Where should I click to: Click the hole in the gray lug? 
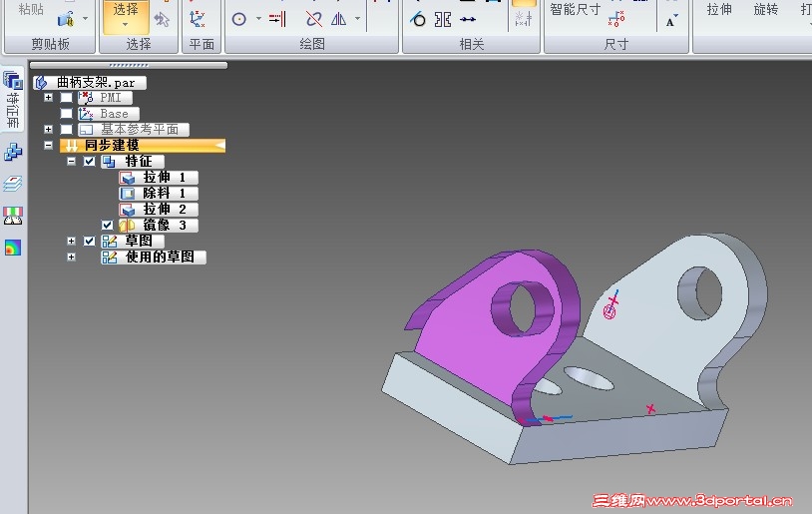pos(700,293)
